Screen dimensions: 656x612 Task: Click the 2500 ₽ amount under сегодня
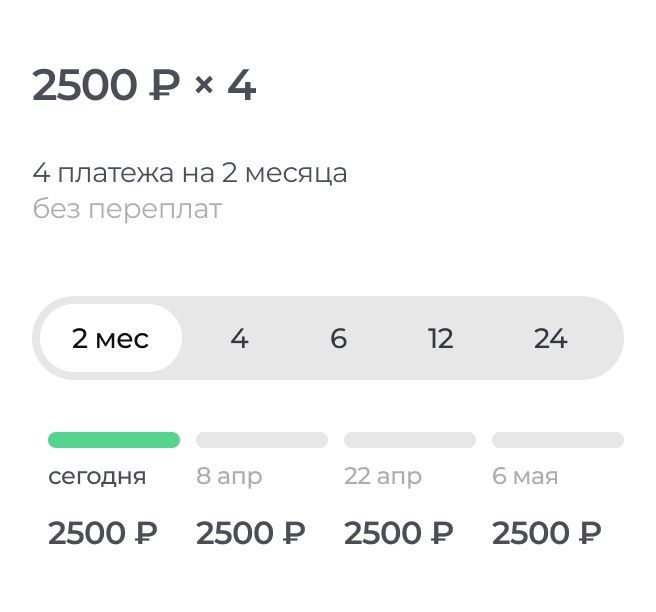point(103,533)
